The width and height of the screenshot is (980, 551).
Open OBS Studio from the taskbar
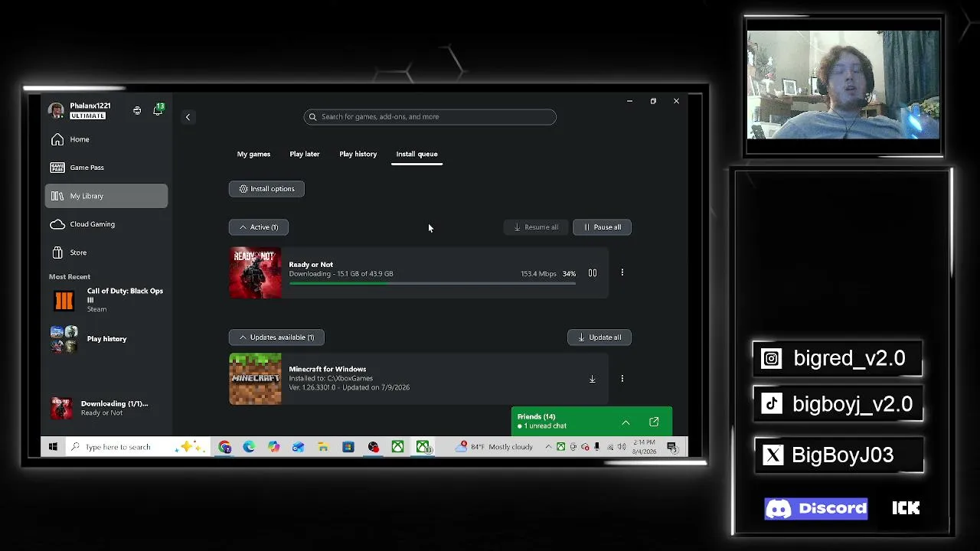click(x=373, y=447)
